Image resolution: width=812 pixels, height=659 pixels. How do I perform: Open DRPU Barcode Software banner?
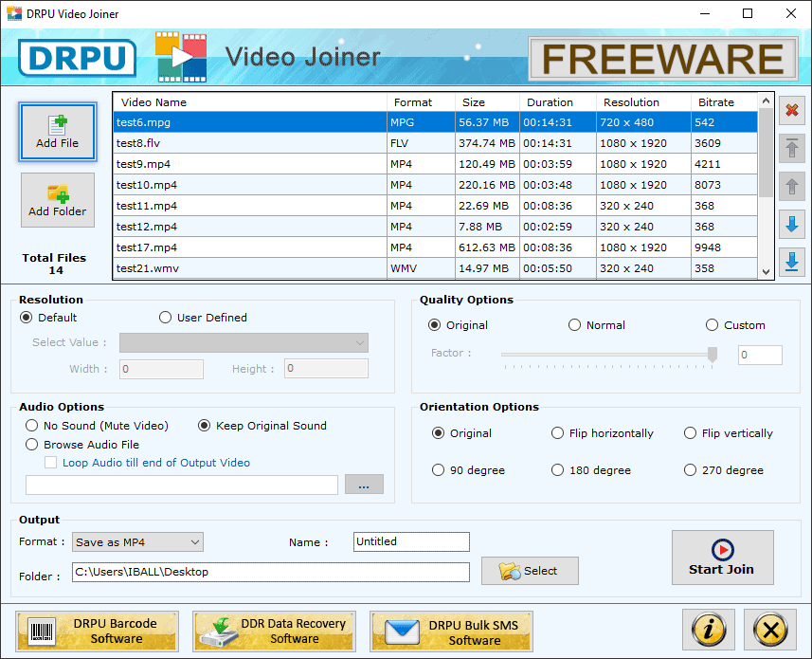coord(98,631)
